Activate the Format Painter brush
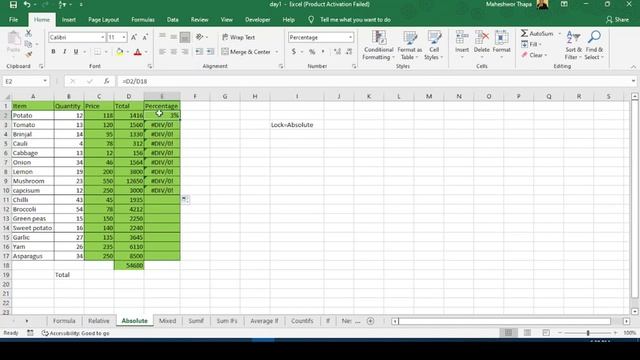This screenshot has width=640, height=360. pyautogui.click(x=29, y=54)
